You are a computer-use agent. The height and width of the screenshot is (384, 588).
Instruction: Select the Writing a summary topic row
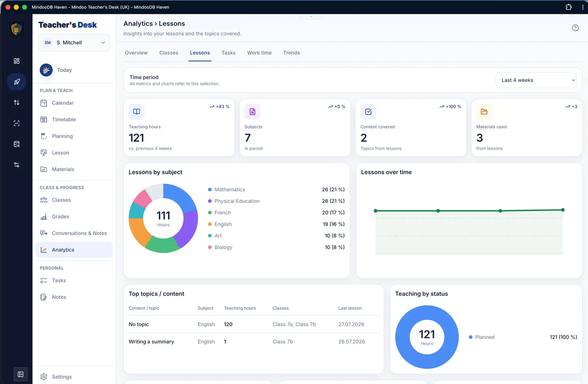(254, 342)
